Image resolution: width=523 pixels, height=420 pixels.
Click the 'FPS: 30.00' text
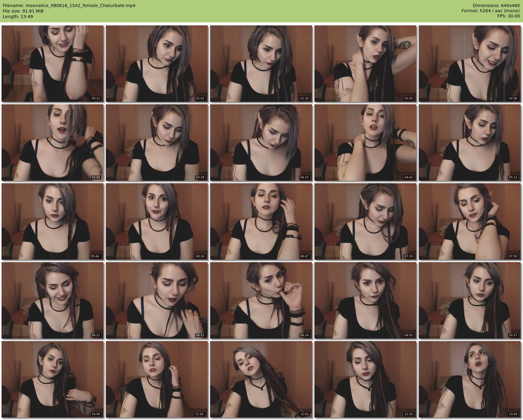508,16
